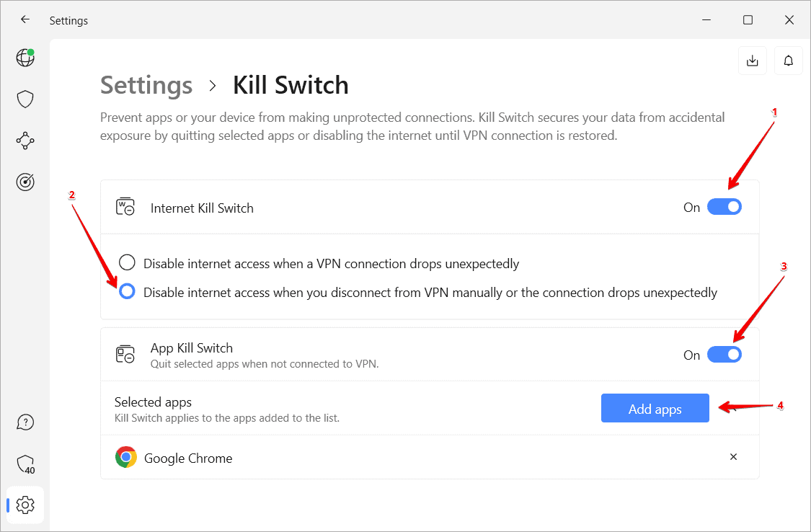This screenshot has width=811, height=532.
Task: Open the Threat Protection shield icon
Action: coord(25,99)
